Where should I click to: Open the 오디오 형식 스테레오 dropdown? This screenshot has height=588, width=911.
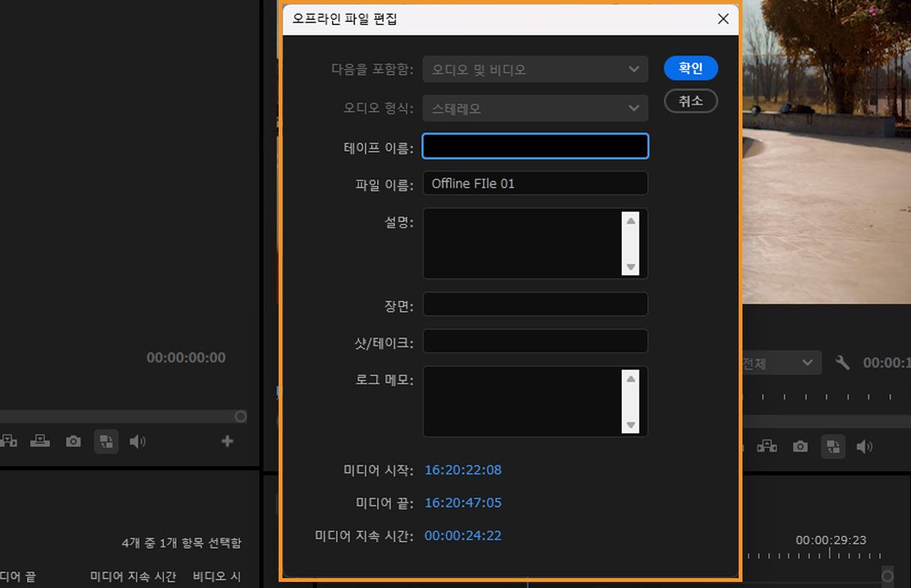(535, 108)
